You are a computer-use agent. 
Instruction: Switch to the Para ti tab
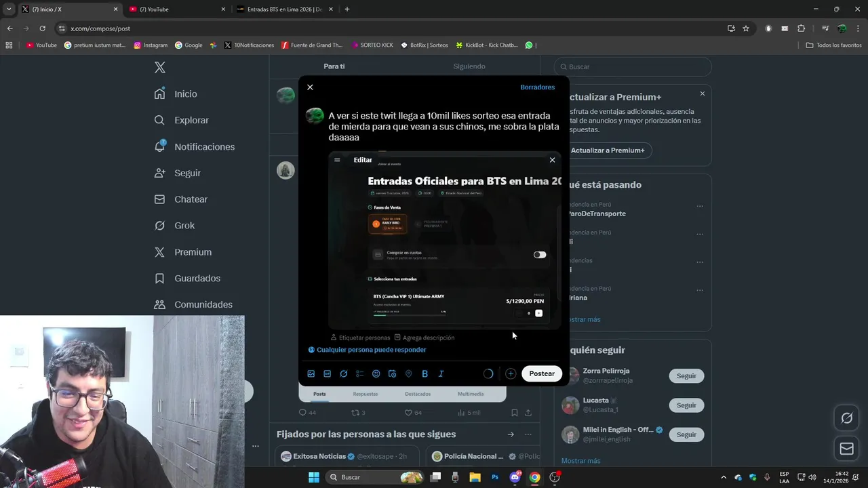pos(334,66)
